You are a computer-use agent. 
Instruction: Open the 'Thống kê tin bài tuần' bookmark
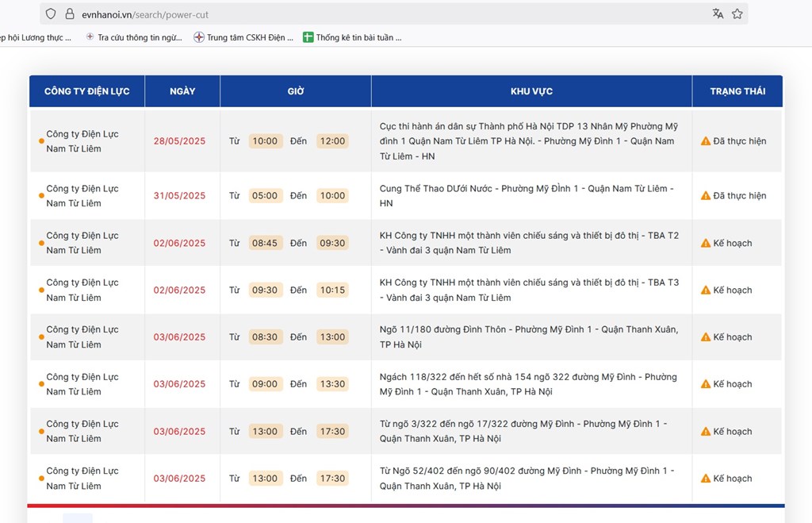click(352, 37)
